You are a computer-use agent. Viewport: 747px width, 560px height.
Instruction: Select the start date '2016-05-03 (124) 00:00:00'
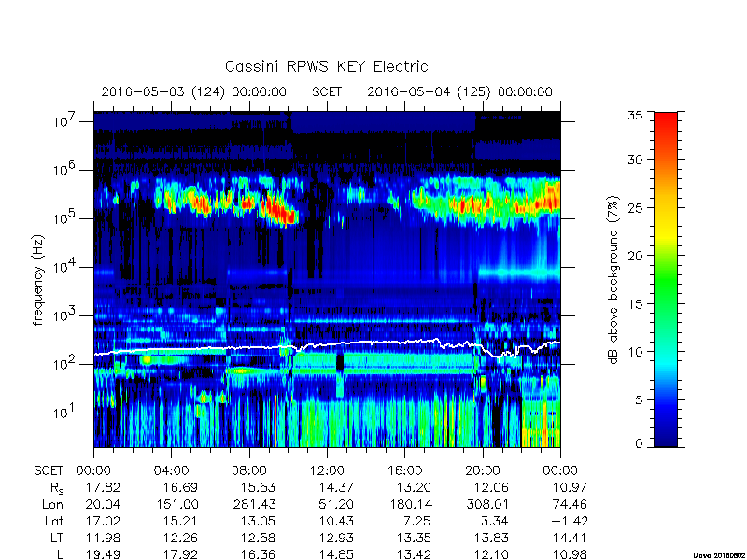click(x=194, y=91)
